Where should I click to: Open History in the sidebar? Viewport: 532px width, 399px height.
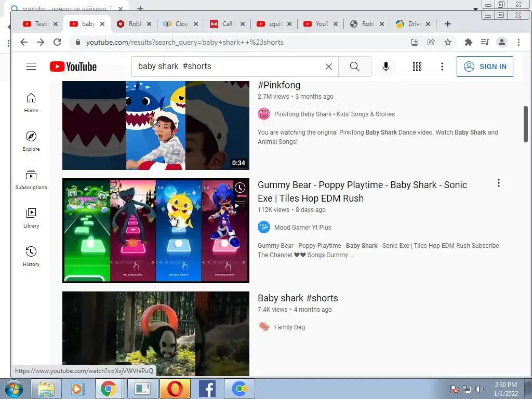pyautogui.click(x=31, y=256)
